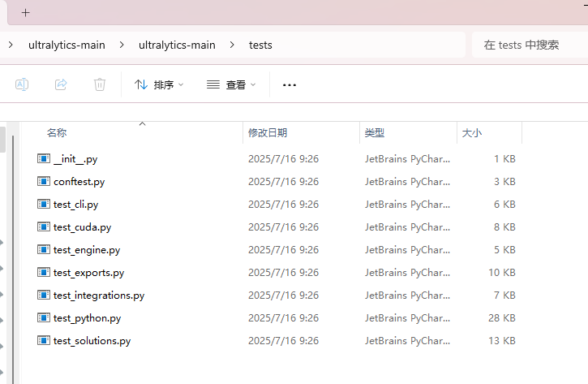Sort by 修改日期 column header
The width and height of the screenshot is (588, 384).
pyautogui.click(x=268, y=133)
